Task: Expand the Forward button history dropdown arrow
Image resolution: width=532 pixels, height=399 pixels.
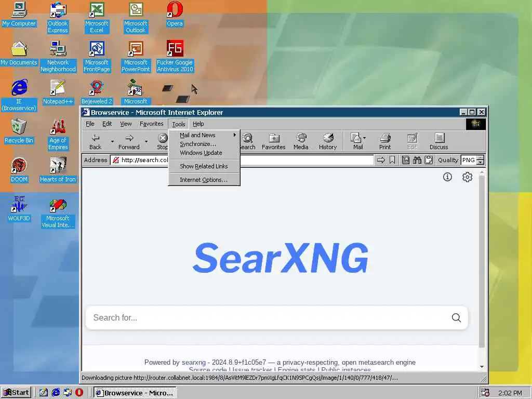Action: tap(146, 141)
